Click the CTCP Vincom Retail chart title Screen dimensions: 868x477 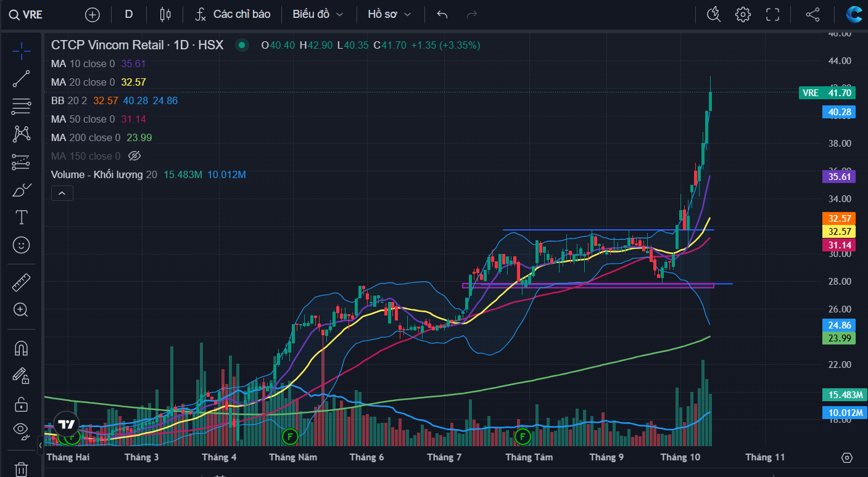[137, 45]
